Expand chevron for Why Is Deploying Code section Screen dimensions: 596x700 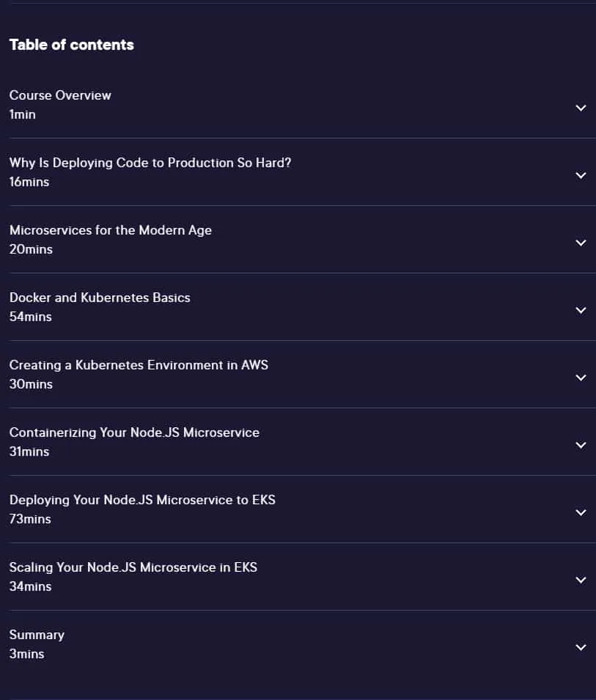point(581,175)
